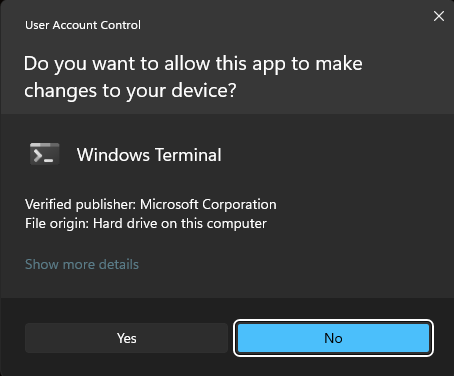Select the File origin line
The image size is (454, 376).
coord(146,223)
